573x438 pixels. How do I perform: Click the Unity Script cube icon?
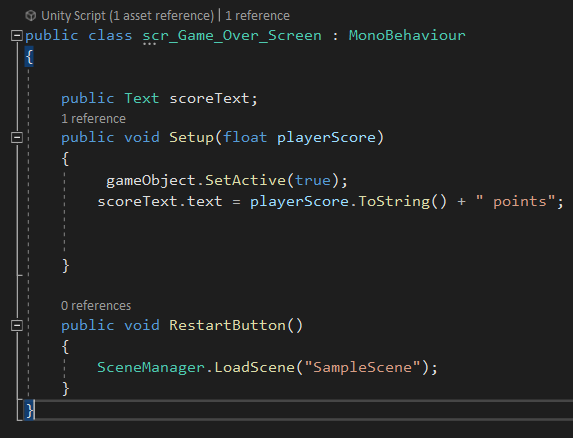point(31,16)
